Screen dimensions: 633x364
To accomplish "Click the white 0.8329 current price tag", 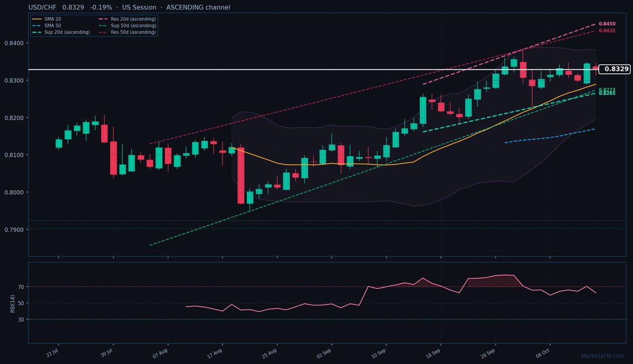I will click(x=616, y=69).
